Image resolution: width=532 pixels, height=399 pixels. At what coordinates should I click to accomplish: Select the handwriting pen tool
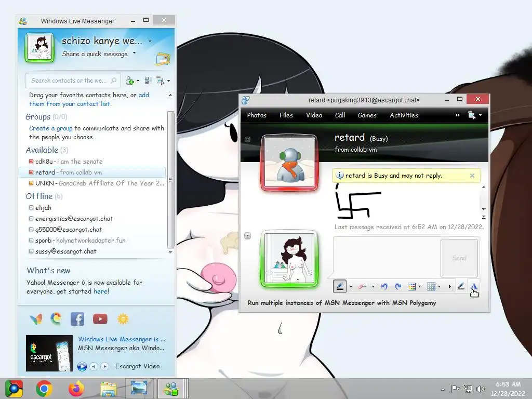[x=340, y=286]
